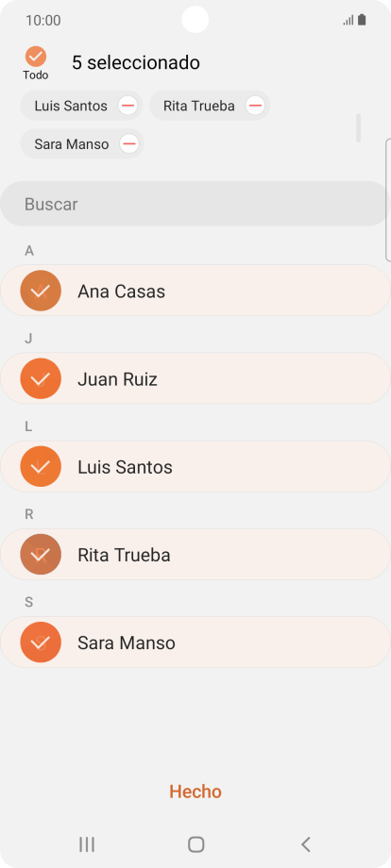Tap the Android back navigation icon
The image size is (391, 868).
coord(306,844)
